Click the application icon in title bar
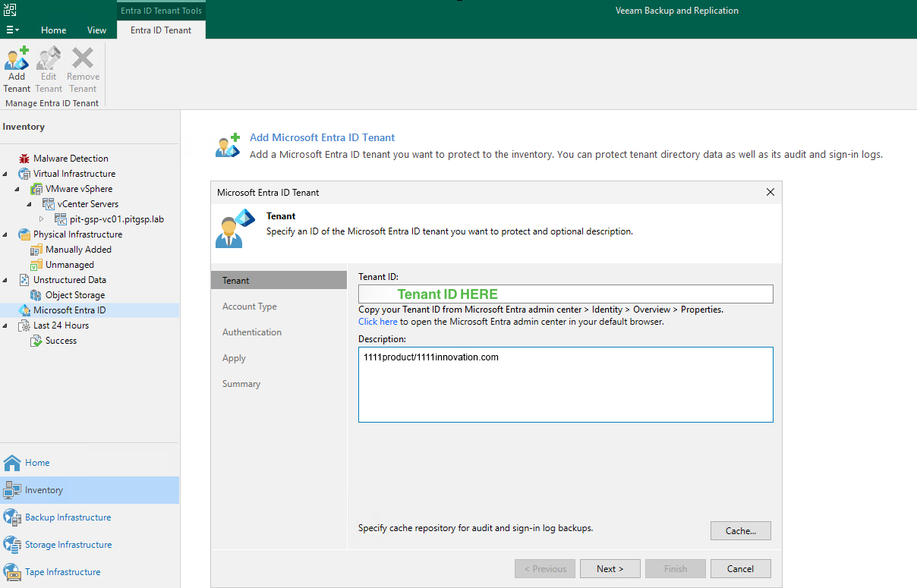The height and width of the screenshot is (588, 917). coord(10,10)
